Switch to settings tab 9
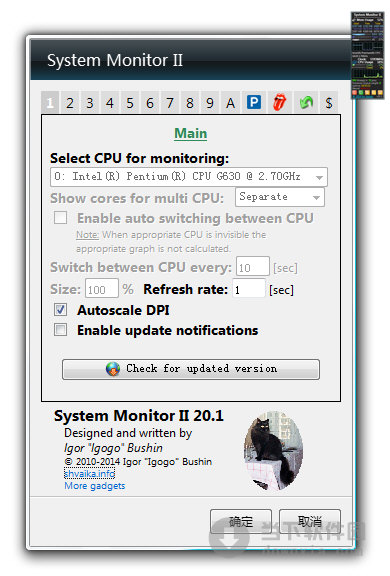390x576 pixels. click(210, 102)
